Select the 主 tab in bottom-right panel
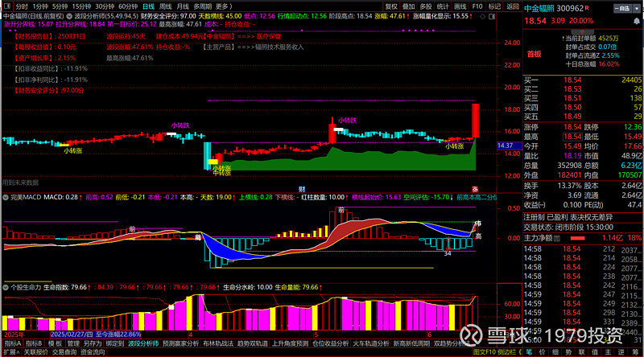 pos(608,352)
